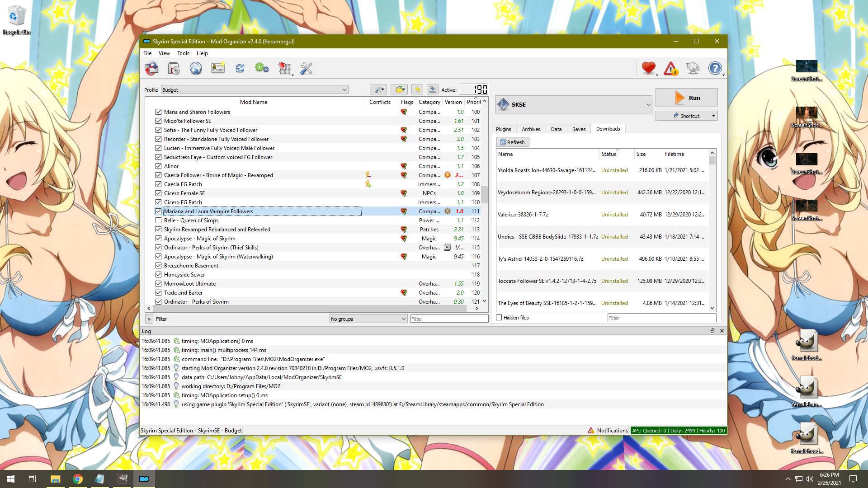Sort mods by Mod Name column header

pyautogui.click(x=253, y=102)
